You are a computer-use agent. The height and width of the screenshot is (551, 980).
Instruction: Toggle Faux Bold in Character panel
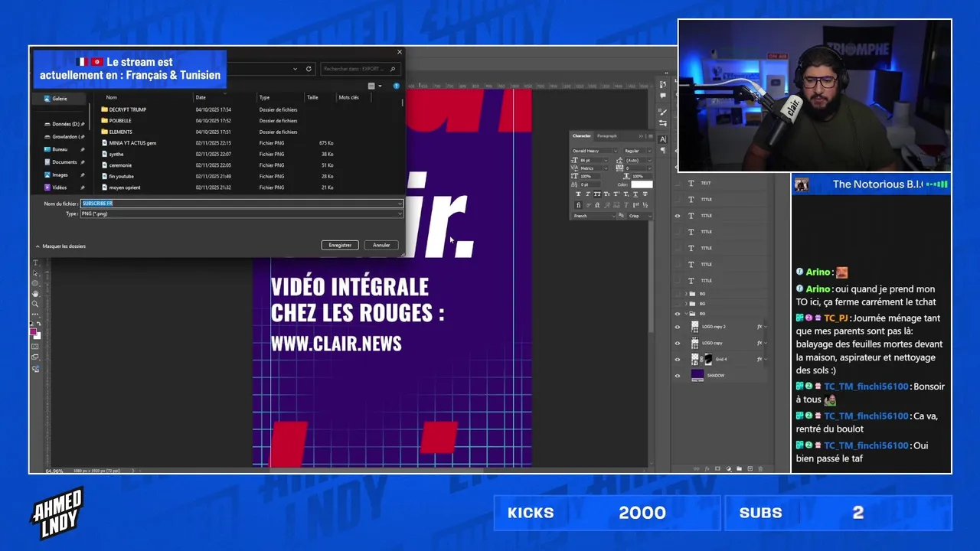click(x=578, y=194)
